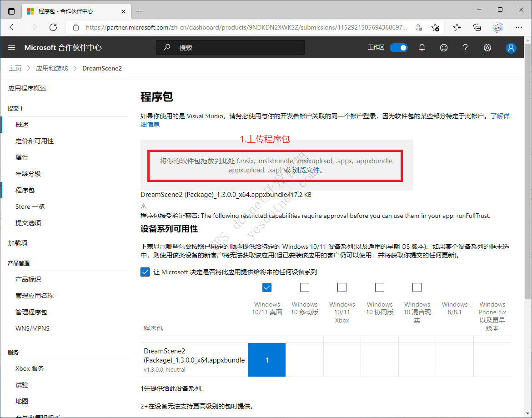Click the 1先提供给此设备系列 note
This screenshot has width=532, height=418.
(x=173, y=388)
